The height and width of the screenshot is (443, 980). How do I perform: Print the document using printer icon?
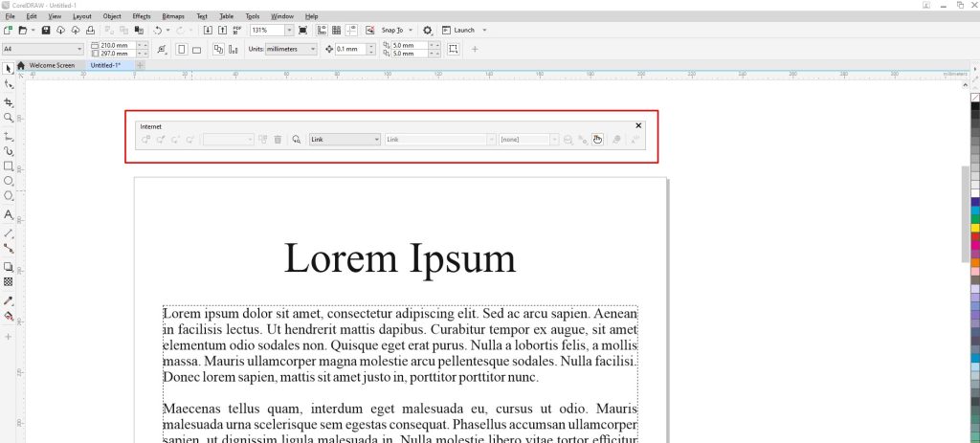click(90, 30)
